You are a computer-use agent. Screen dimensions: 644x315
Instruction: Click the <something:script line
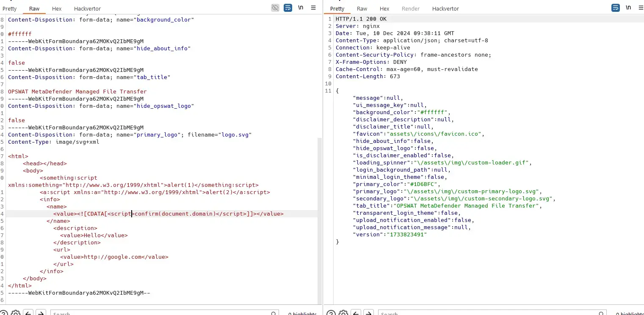click(69, 178)
